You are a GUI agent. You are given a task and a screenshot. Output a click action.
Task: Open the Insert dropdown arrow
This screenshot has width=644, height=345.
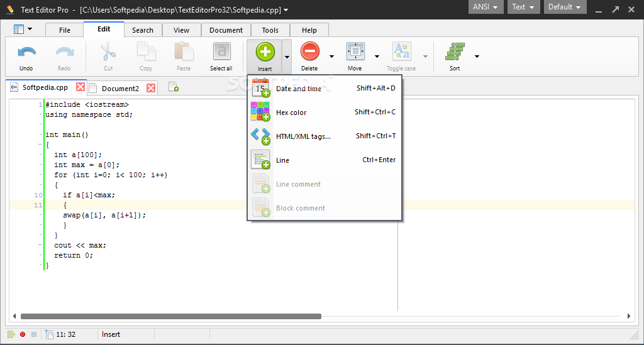[287, 57]
